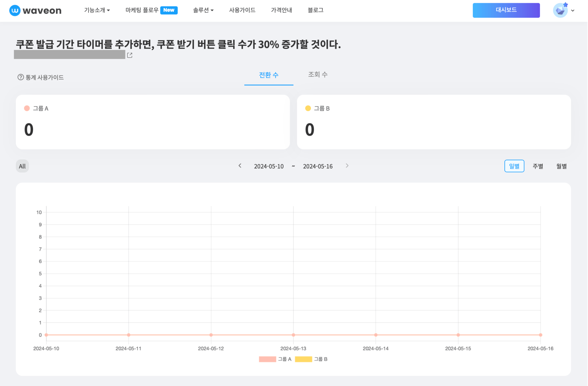This screenshot has width=588, height=386.
Task: Expand the 기능소개 dropdown menu
Action: (97, 10)
